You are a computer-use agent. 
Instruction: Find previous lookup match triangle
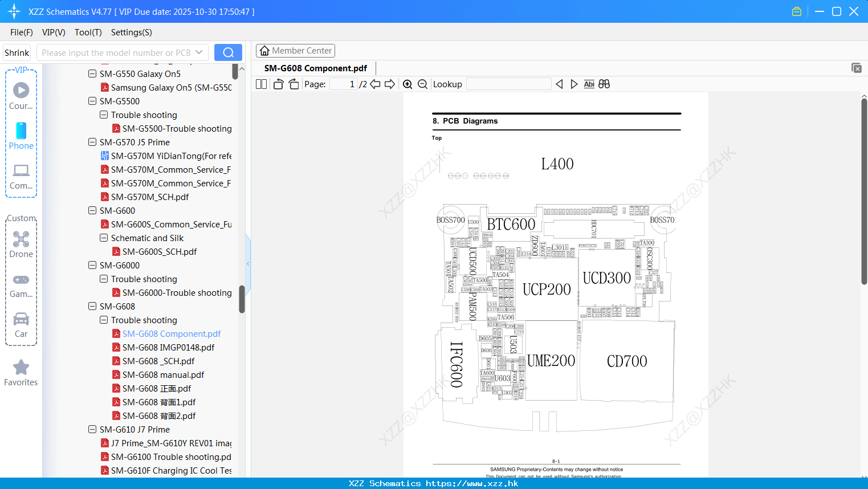pos(559,84)
